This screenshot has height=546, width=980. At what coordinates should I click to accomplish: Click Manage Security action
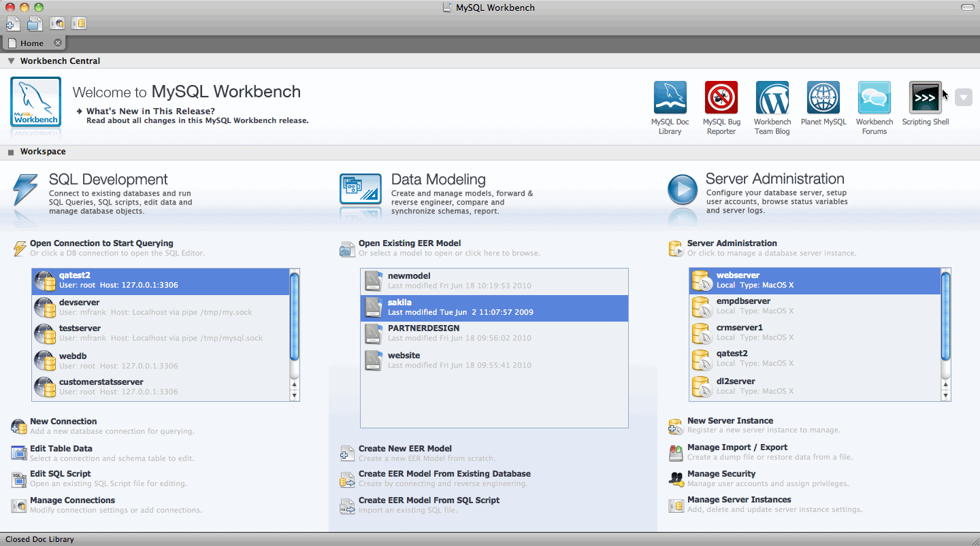pos(721,474)
